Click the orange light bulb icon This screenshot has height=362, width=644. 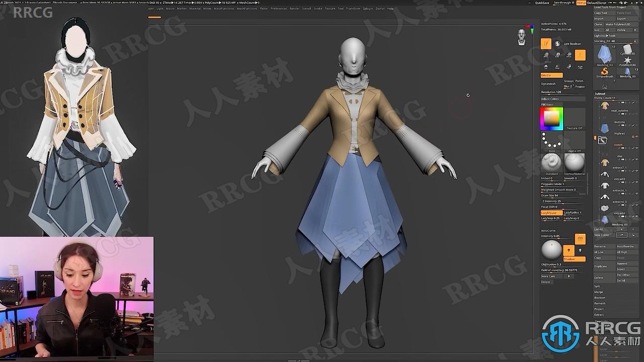tap(569, 250)
